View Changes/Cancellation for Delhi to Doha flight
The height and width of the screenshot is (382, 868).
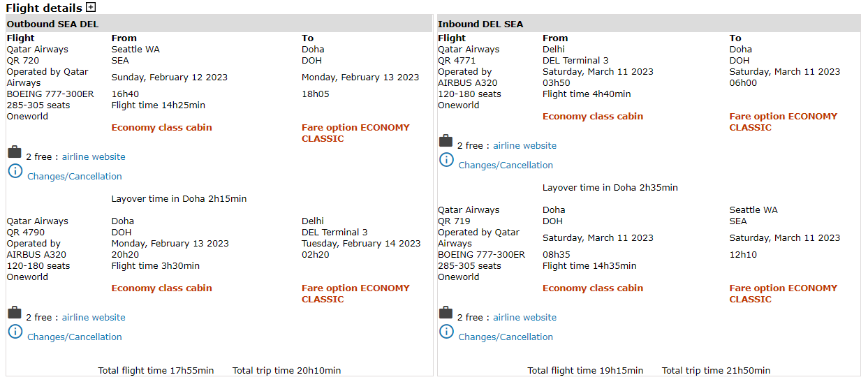[506, 166]
